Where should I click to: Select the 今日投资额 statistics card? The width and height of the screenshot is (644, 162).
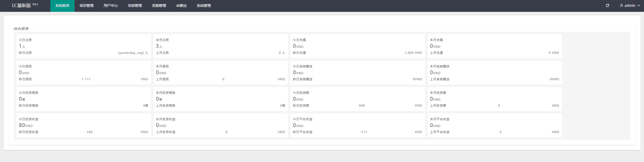tap(358, 99)
